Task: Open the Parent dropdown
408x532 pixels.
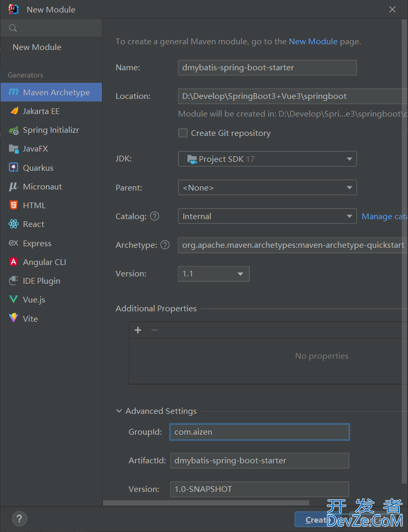Action: [267, 187]
